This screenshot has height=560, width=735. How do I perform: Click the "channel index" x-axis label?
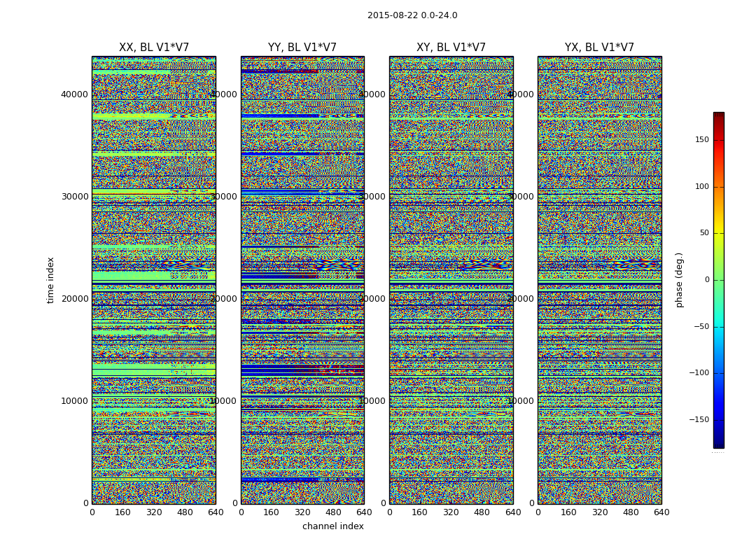coord(332,526)
